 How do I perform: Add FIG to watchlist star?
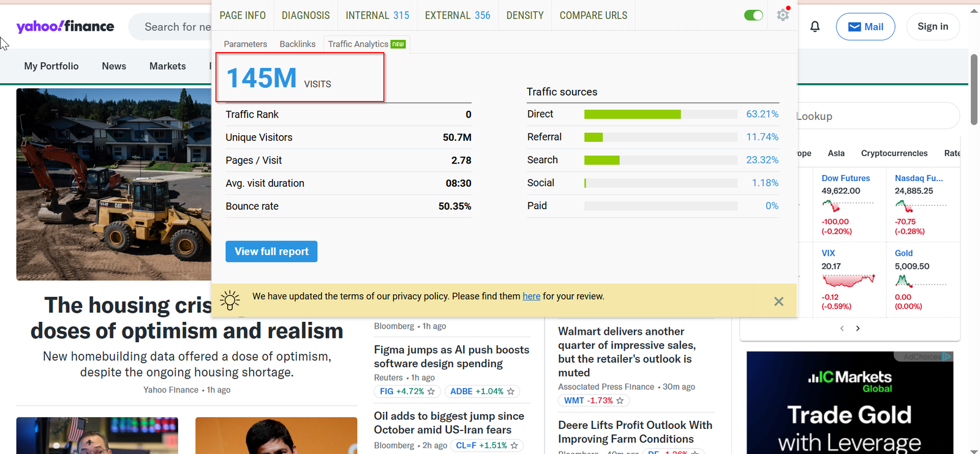tap(431, 392)
